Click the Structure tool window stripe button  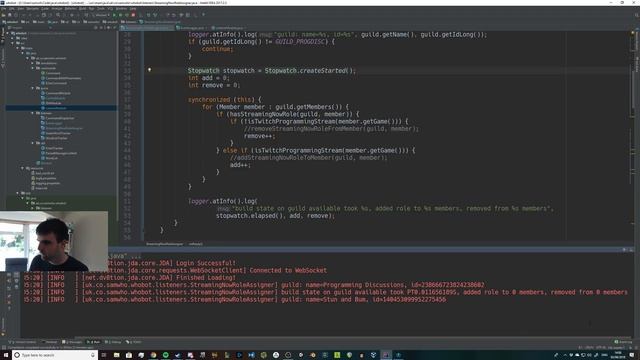(2, 58)
